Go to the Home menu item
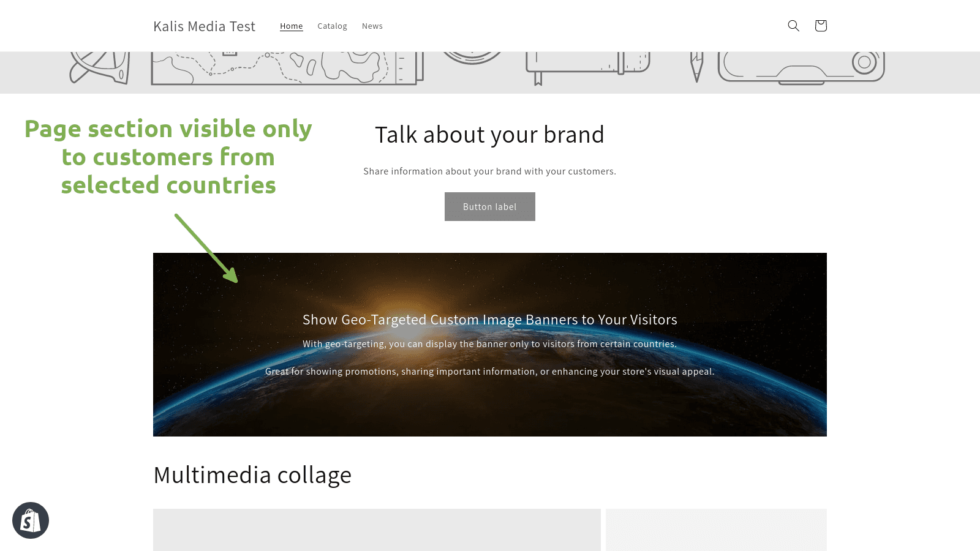This screenshot has width=980, height=551. (x=292, y=26)
